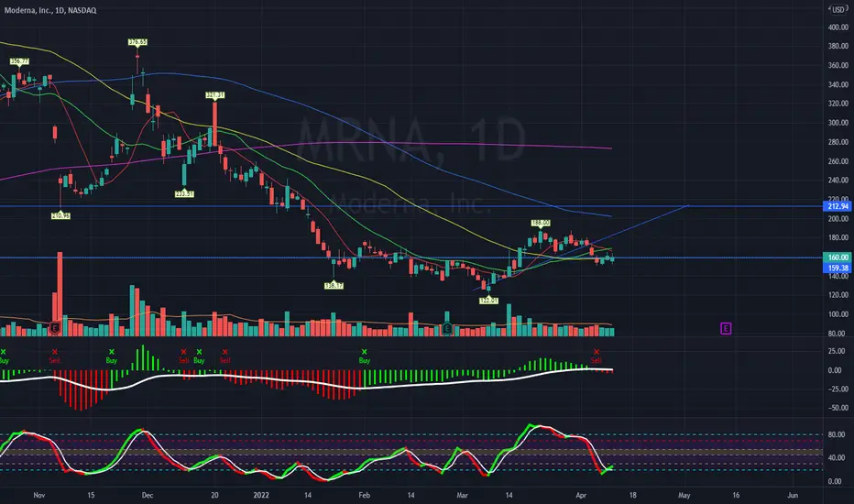
Task: Click the Moderna, Inc. 1D NASDAQ title
Action: (x=50, y=10)
